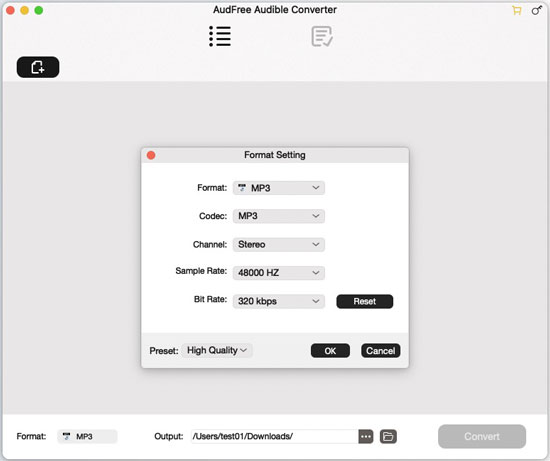Click Cancel in Format Setting dialog
Viewport: 550px width, 461px height.
(x=381, y=351)
